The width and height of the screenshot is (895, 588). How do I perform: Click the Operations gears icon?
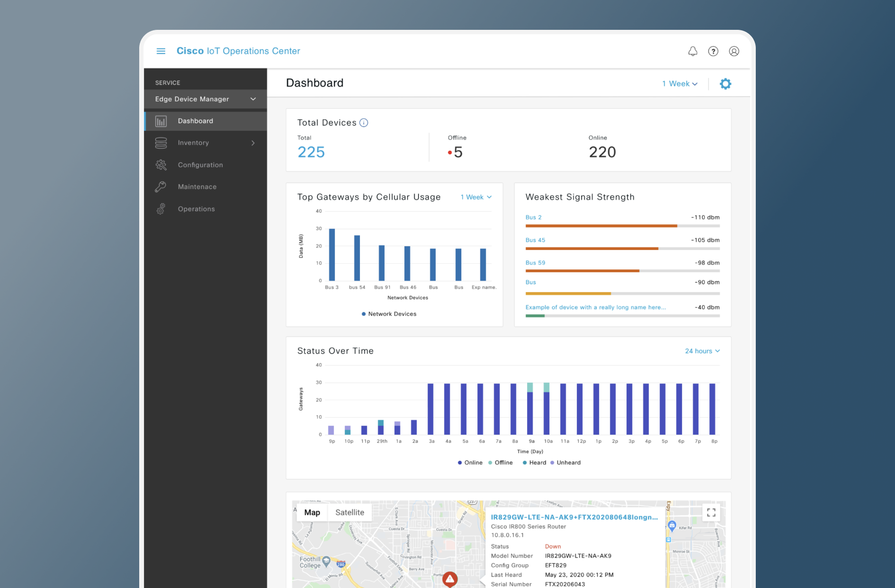(161, 209)
